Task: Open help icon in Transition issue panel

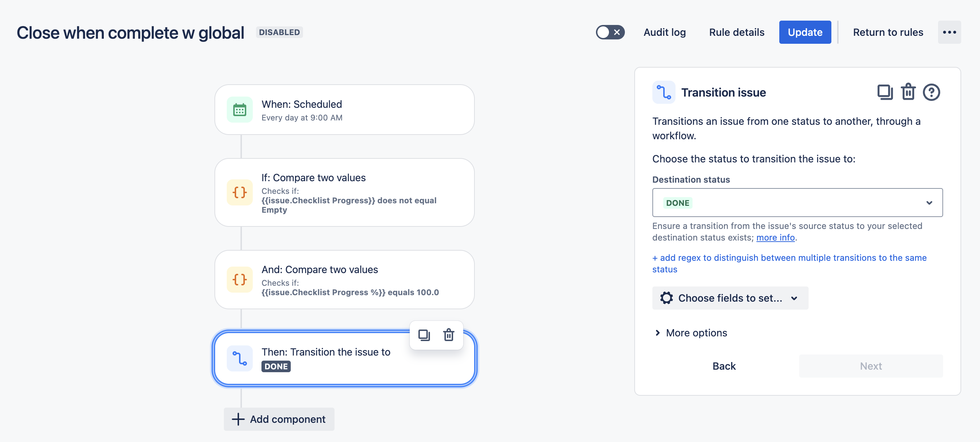Action: pyautogui.click(x=931, y=93)
